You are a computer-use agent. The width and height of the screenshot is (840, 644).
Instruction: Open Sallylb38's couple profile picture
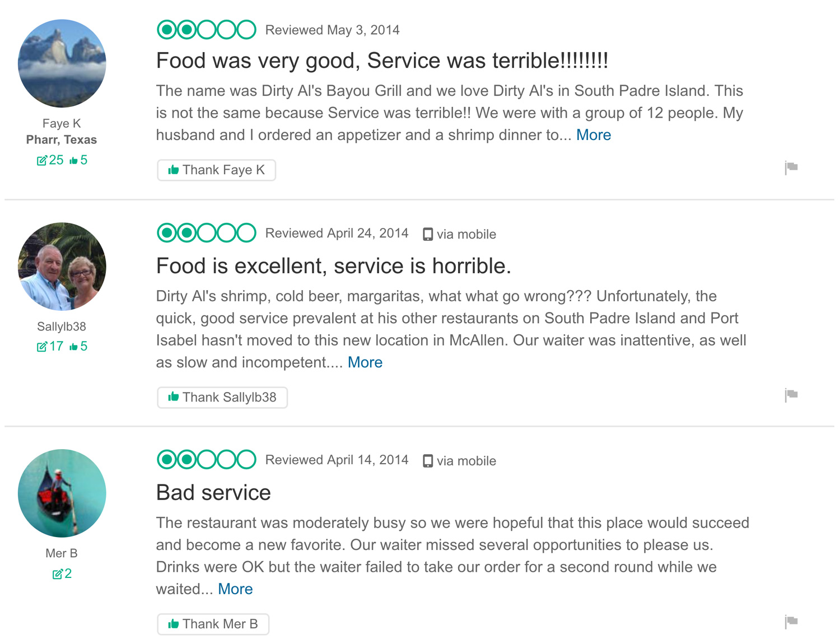pyautogui.click(x=62, y=267)
